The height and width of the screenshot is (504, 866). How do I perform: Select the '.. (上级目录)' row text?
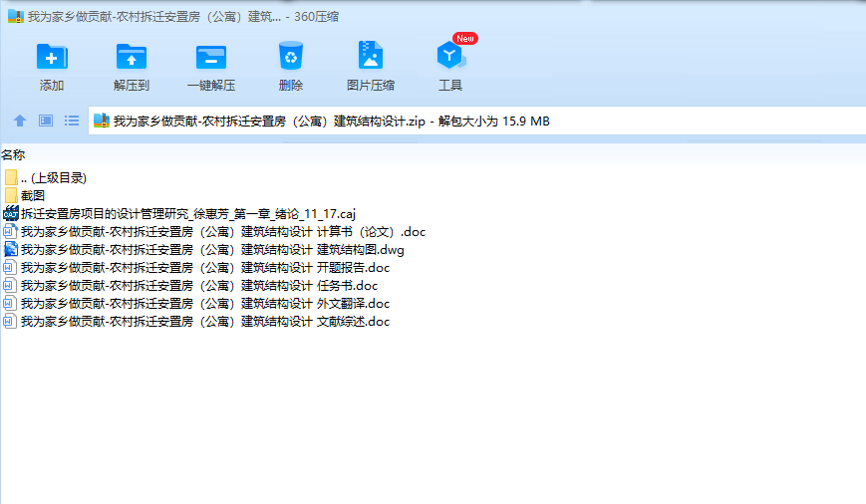point(54,177)
